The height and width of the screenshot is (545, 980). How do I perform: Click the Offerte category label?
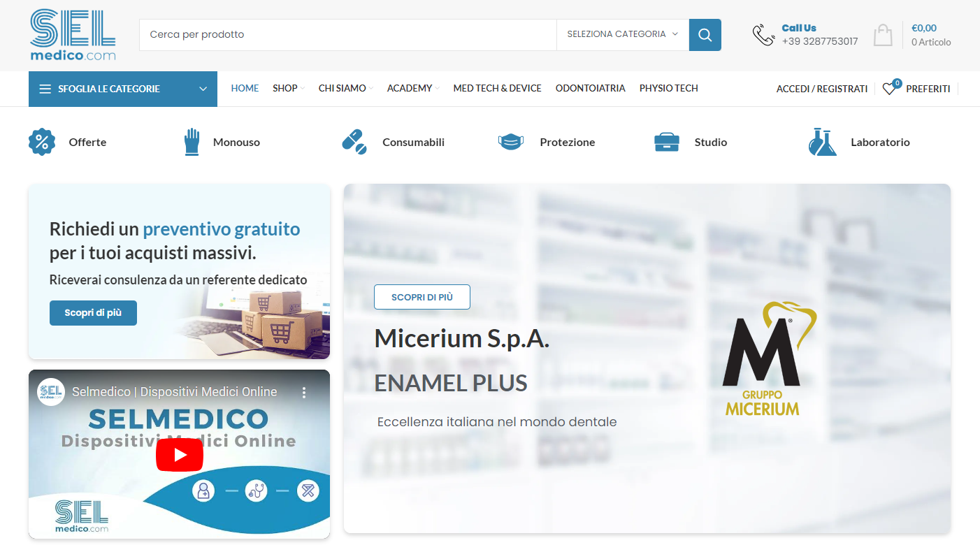(87, 143)
